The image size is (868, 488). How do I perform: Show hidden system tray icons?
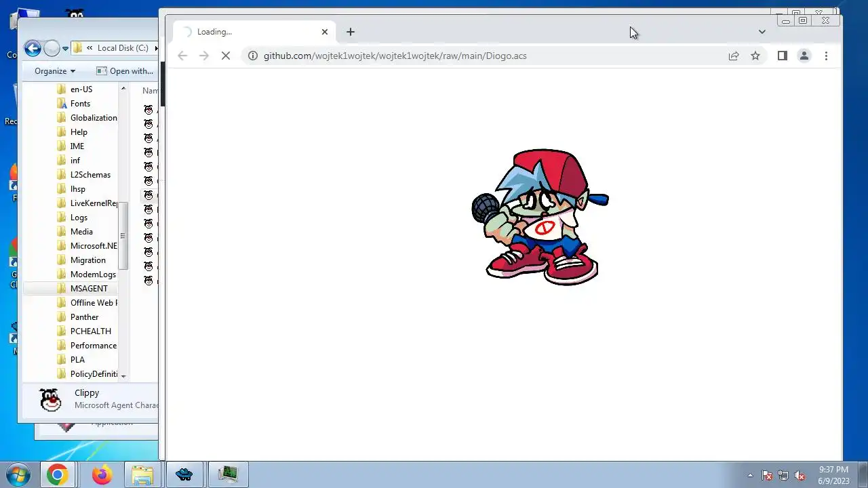[x=750, y=475]
